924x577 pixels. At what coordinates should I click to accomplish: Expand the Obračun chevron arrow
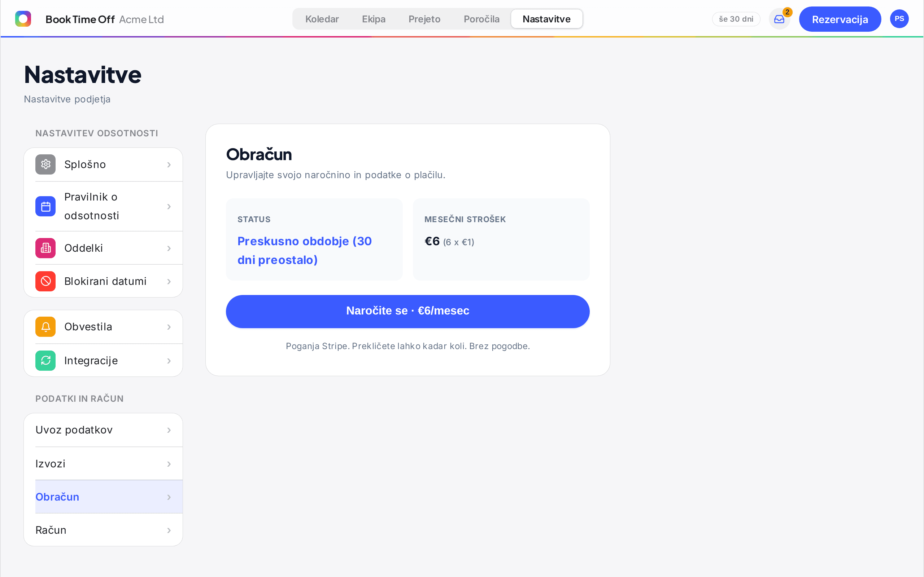[x=169, y=497]
